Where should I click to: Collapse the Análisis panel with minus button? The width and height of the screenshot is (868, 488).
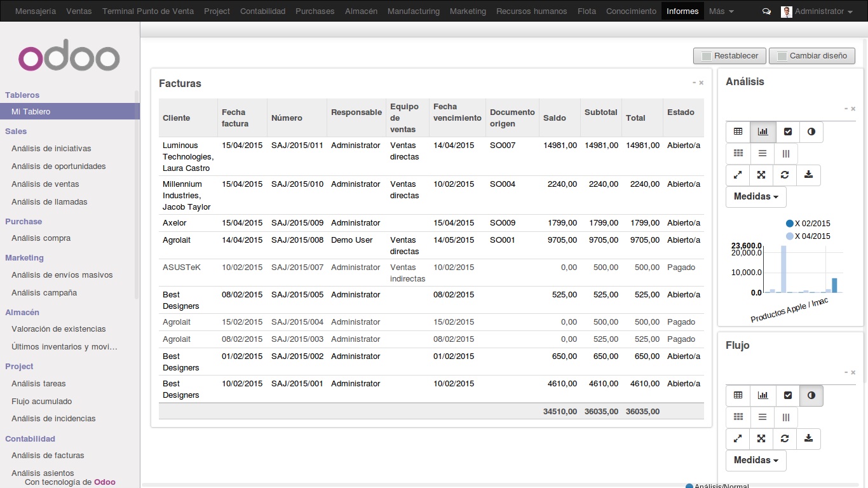click(846, 109)
